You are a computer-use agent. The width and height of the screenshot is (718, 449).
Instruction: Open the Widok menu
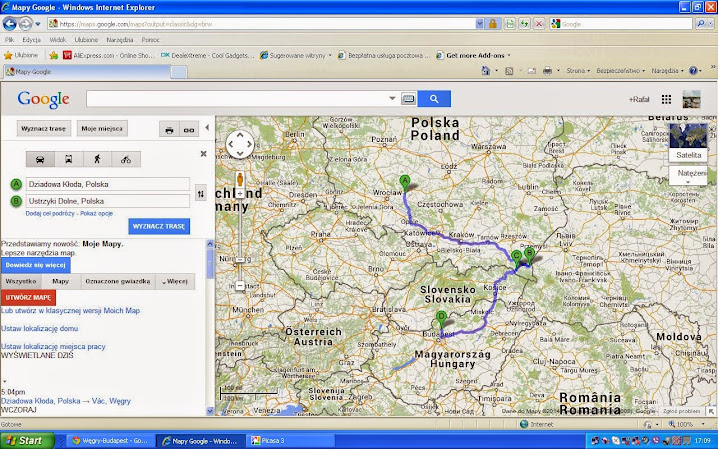point(58,40)
